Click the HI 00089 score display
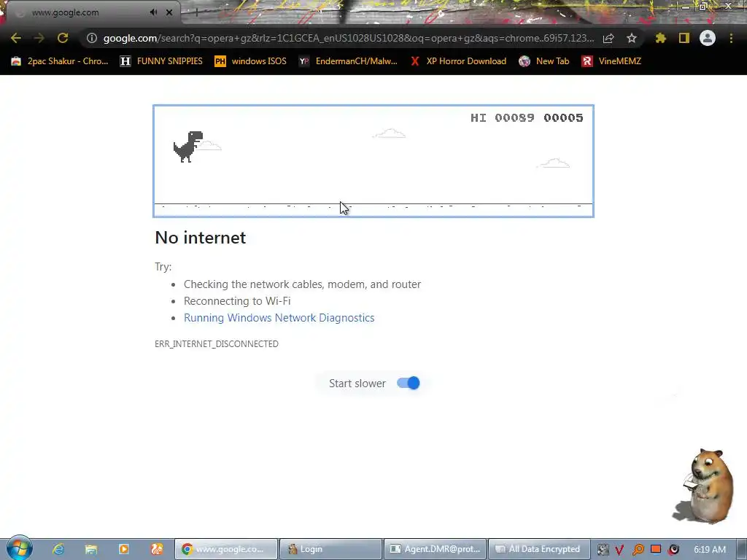This screenshot has width=747, height=560. [502, 117]
